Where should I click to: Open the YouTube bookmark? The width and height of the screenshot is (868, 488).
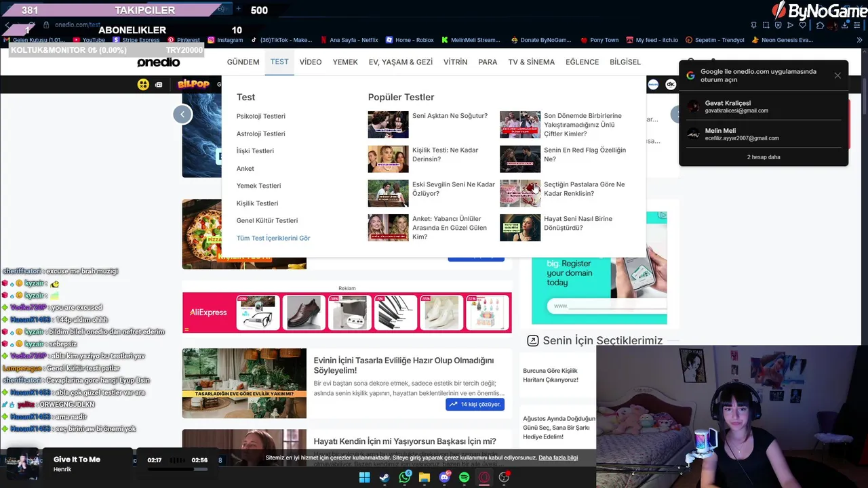coord(88,40)
